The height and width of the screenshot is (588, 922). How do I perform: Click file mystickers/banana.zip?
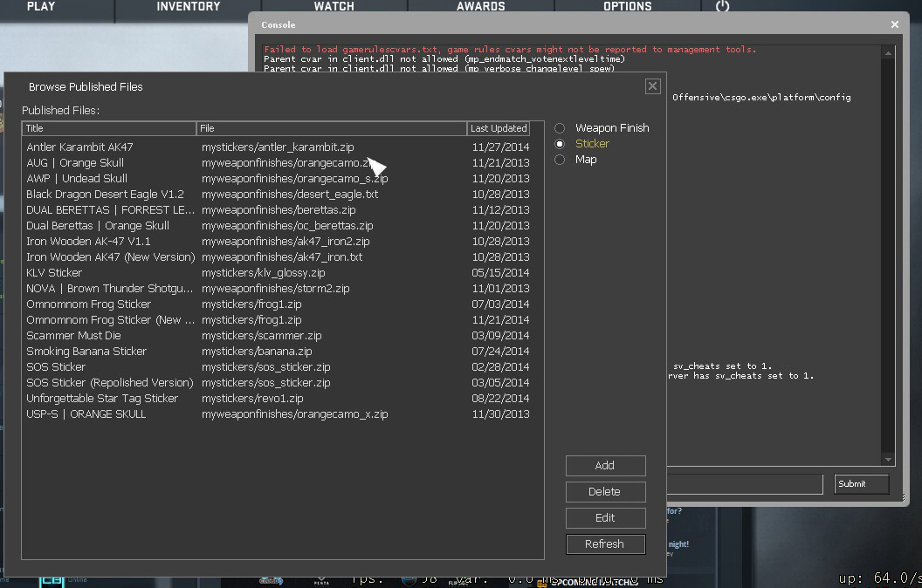257,352
